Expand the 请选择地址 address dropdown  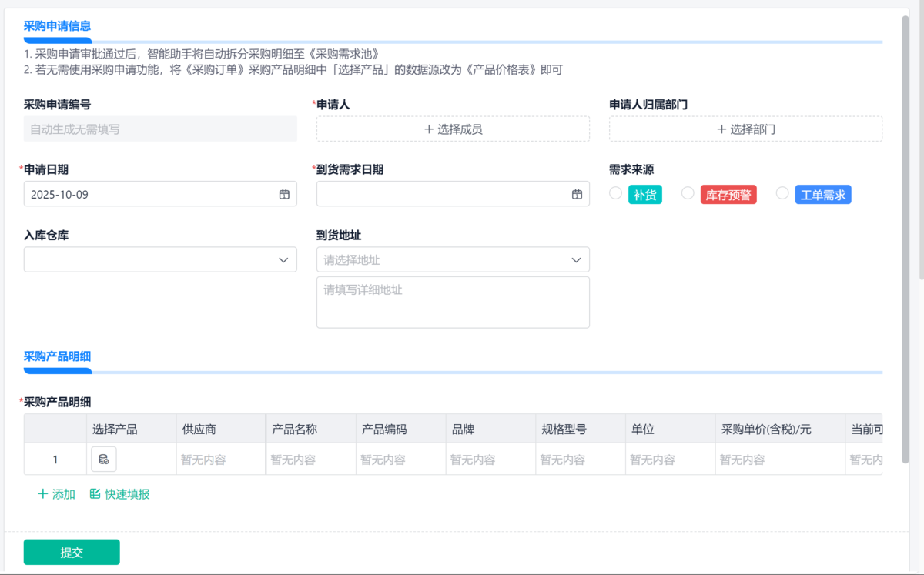click(x=453, y=260)
